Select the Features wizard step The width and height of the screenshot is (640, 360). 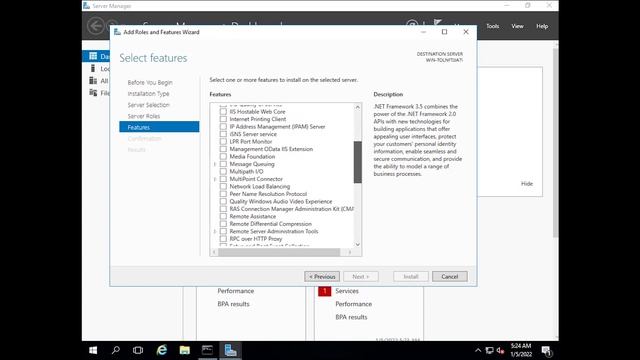point(159,127)
